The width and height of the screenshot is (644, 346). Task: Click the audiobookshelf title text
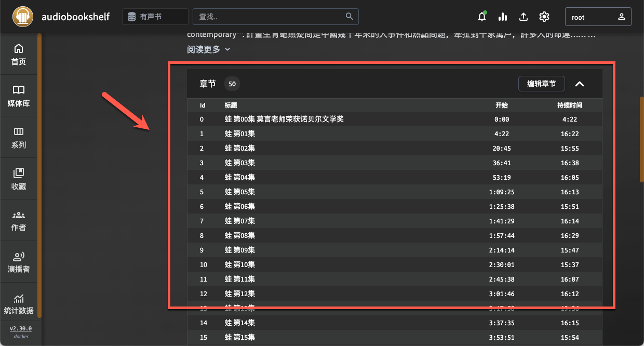point(75,17)
